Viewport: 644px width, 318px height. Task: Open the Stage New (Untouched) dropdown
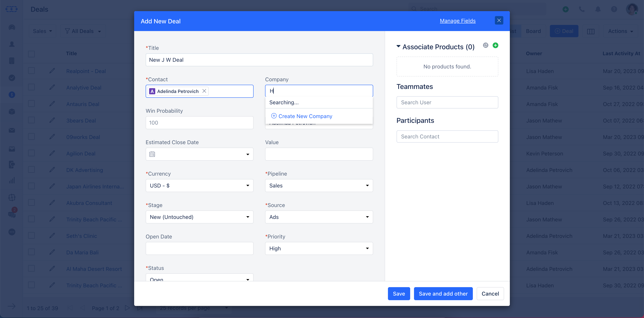(x=200, y=217)
